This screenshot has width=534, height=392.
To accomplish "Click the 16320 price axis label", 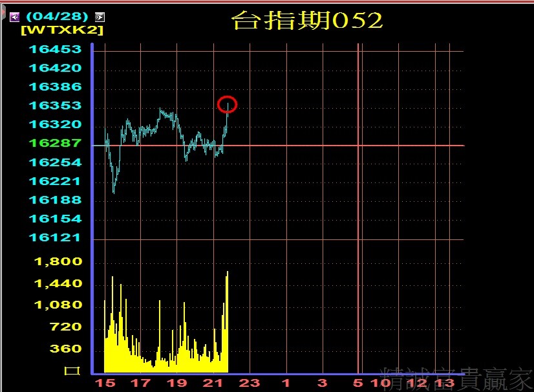I will 56,124.
